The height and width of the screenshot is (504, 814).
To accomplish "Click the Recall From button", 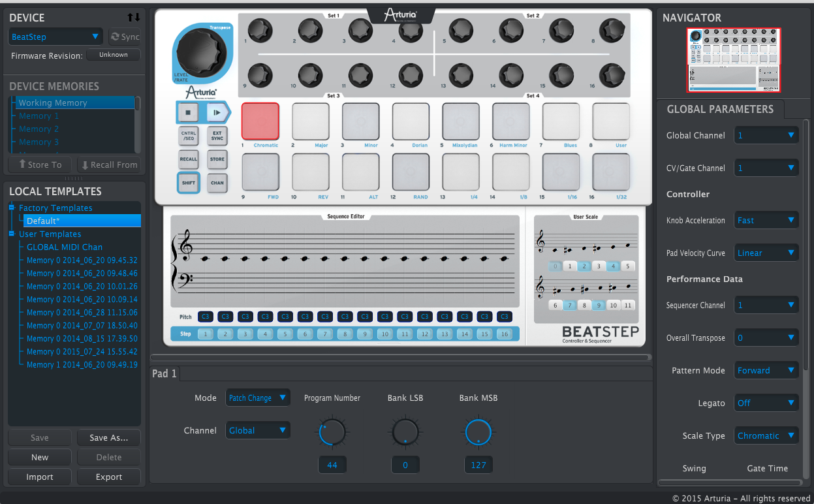I will [108, 165].
